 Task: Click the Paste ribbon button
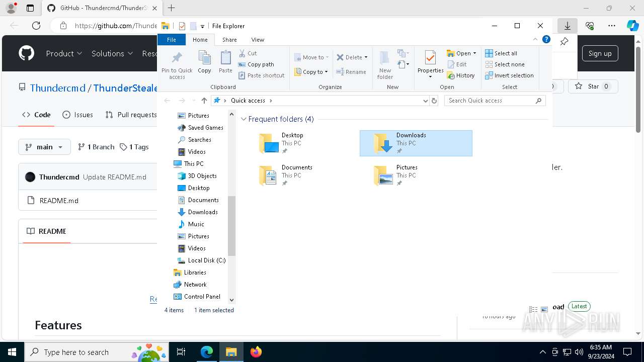(x=225, y=62)
